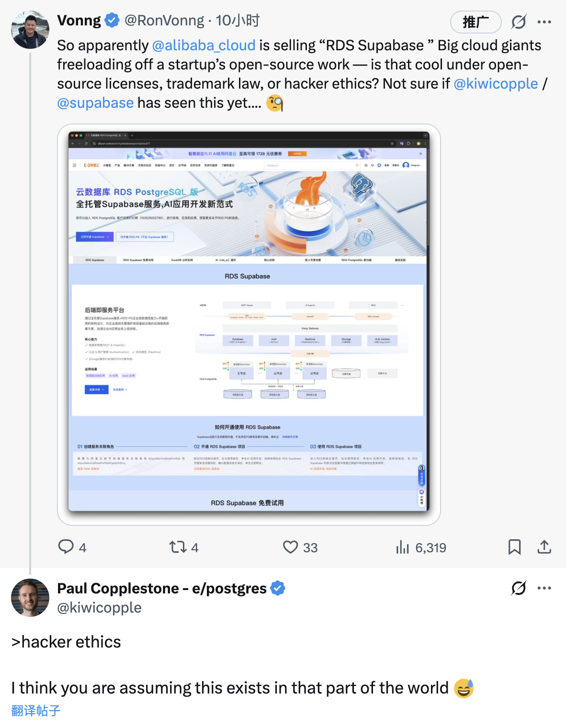This screenshot has height=728, width=566.
Task: Click Grok icon on Vonng's post
Action: click(519, 22)
